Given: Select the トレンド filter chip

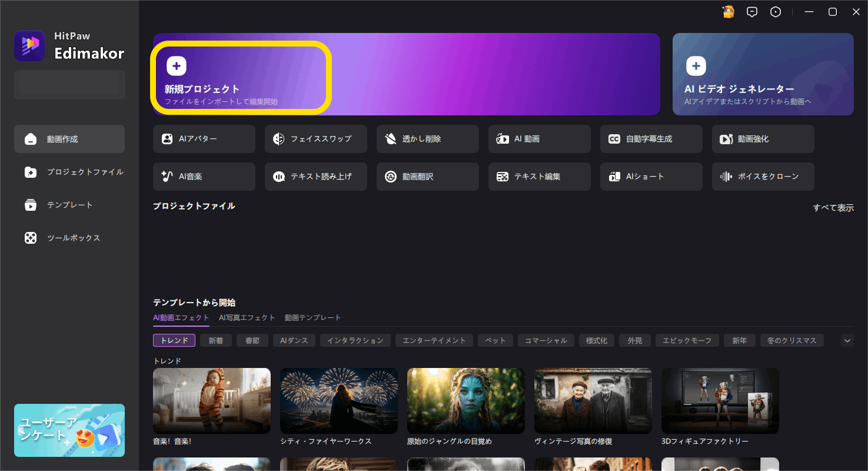Looking at the screenshot, I should tap(174, 340).
